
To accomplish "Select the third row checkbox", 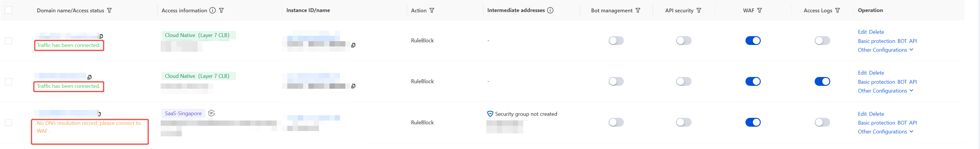I will [x=9, y=122].
